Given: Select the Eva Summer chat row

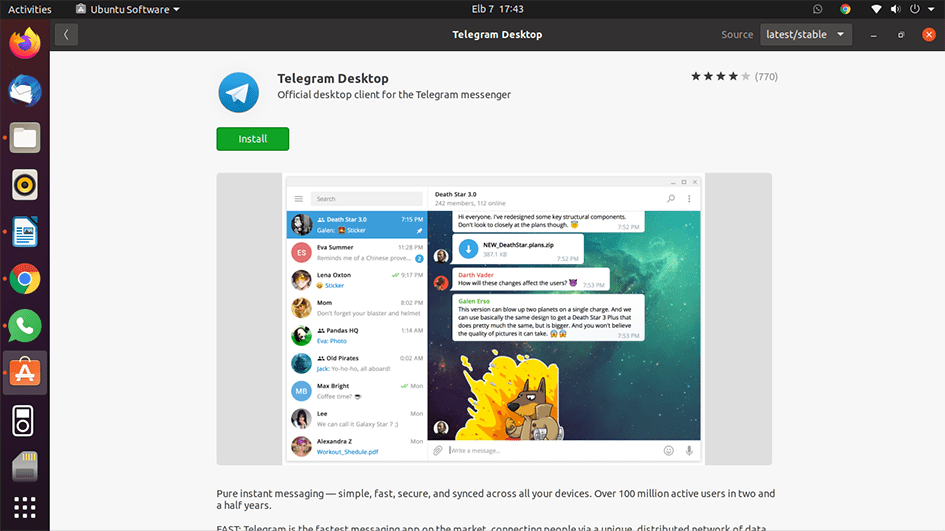Looking at the screenshot, I should click(x=357, y=252).
